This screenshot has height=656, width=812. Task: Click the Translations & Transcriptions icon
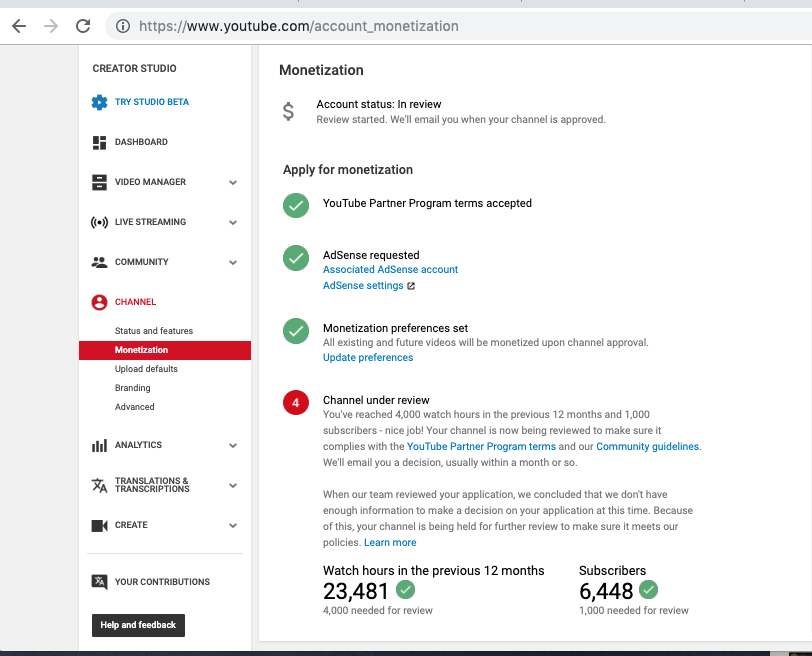pos(99,485)
